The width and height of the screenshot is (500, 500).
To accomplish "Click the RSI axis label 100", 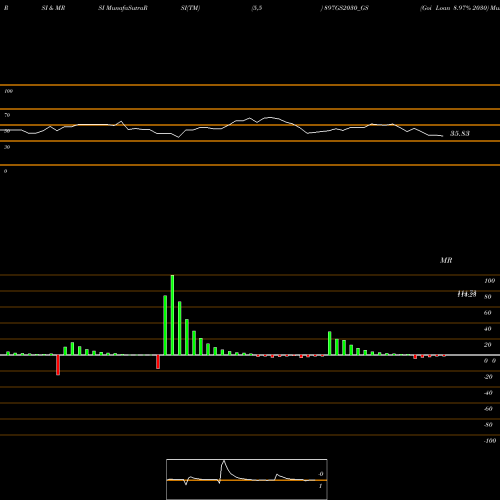I will pyautogui.click(x=8, y=91).
